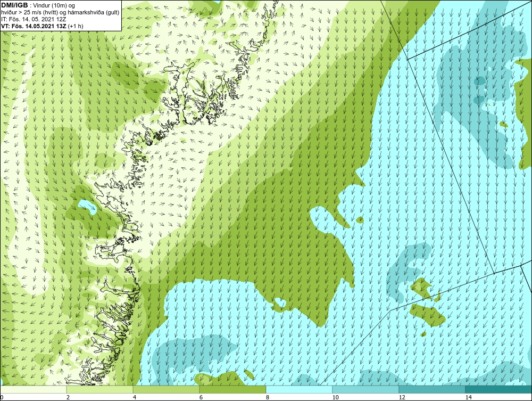Click the legend scale label '6'
Screen dimensions: 532x401
(201, 397)
